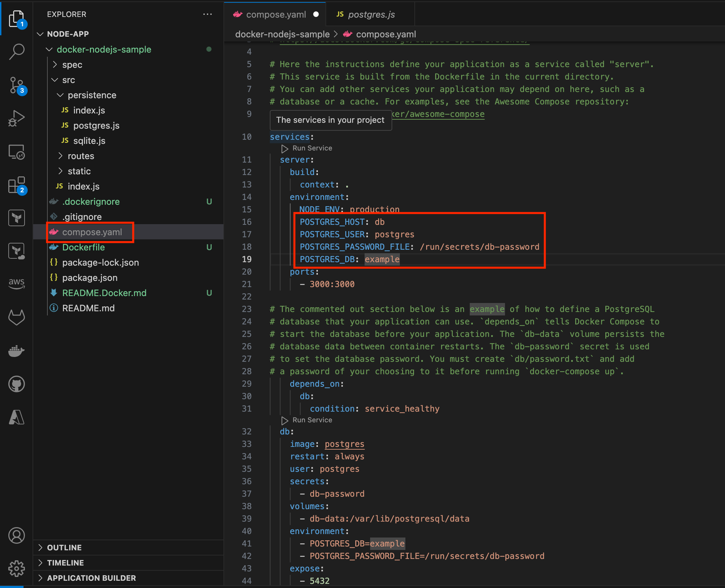The image size is (725, 588).
Task: Open the .gitignore file
Action: (x=82, y=217)
